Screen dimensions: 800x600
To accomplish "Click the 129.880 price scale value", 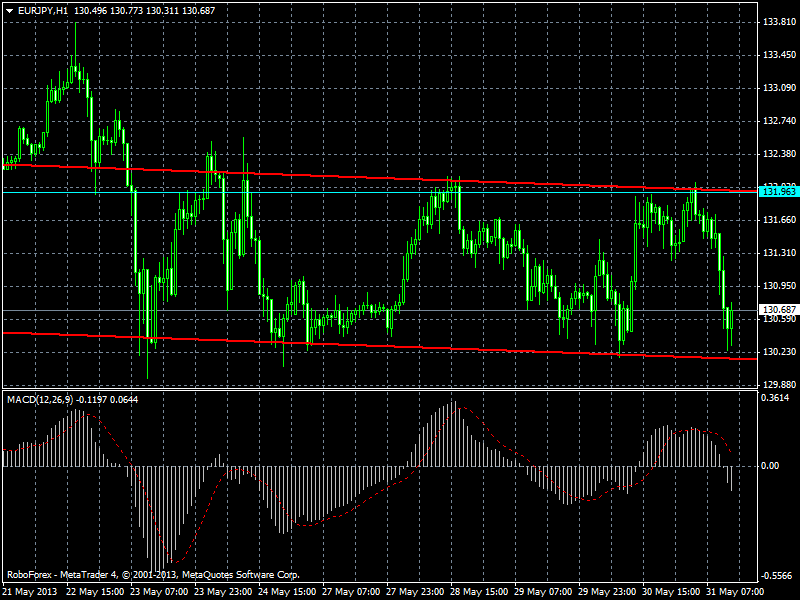I will coord(779,385).
